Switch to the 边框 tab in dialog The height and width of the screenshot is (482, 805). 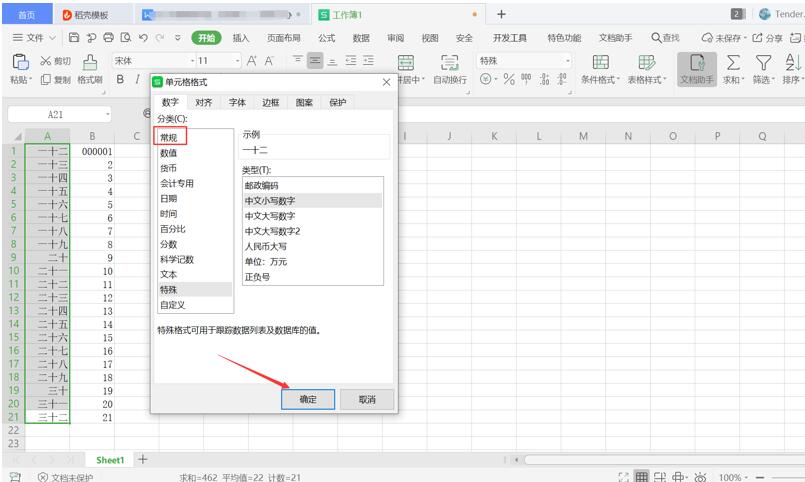click(270, 102)
